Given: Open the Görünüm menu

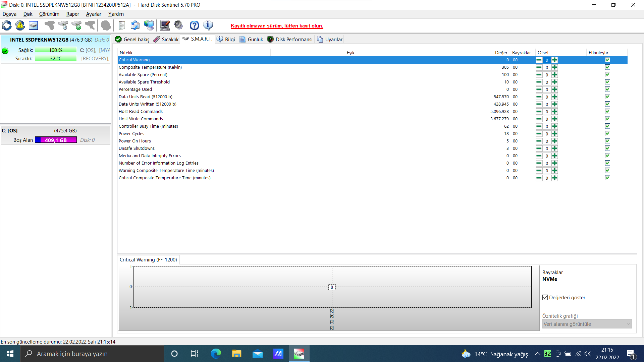Looking at the screenshot, I should (x=49, y=14).
